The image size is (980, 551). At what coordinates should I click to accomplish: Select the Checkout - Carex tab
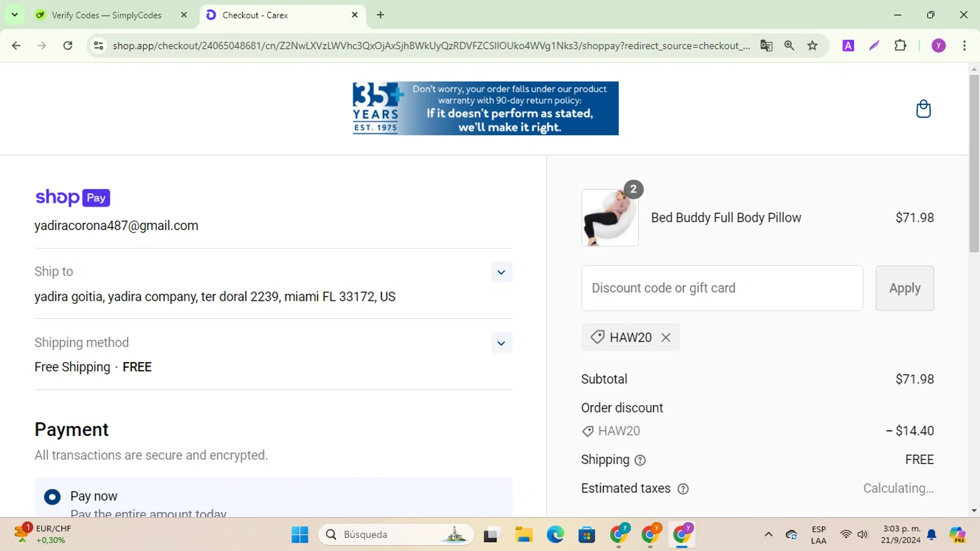tap(281, 15)
